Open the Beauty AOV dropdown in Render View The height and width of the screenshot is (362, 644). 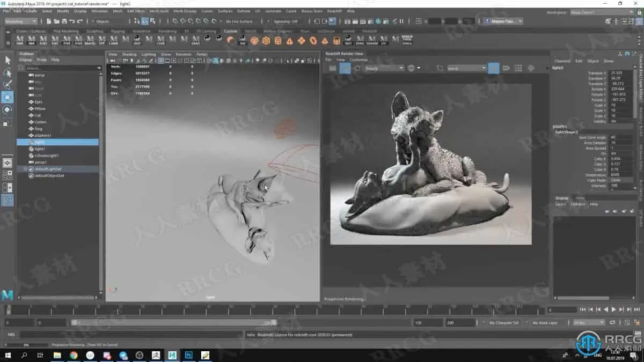(x=384, y=68)
